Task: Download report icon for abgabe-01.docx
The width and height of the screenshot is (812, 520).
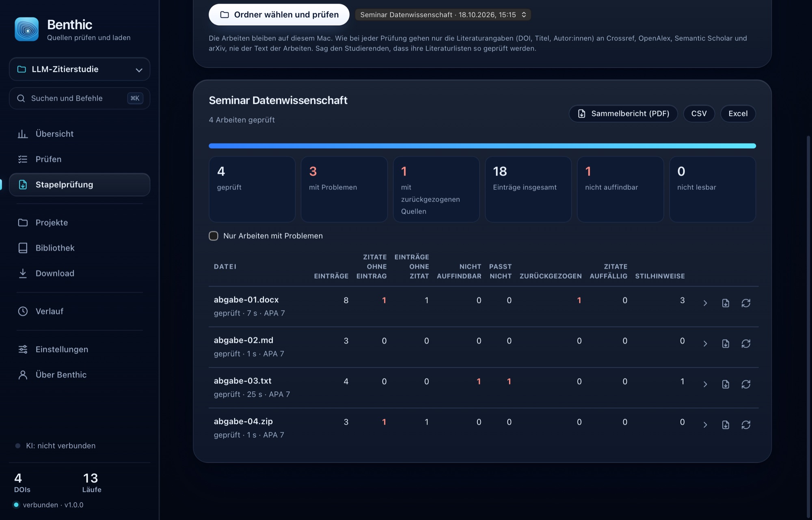Action: point(726,303)
